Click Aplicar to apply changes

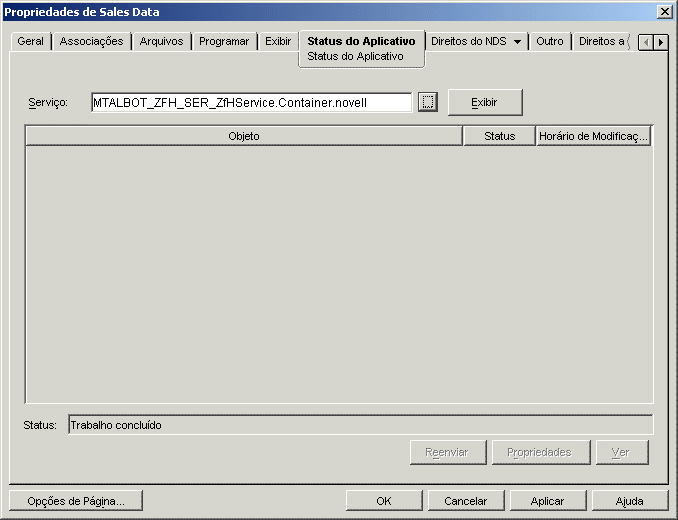point(548,501)
